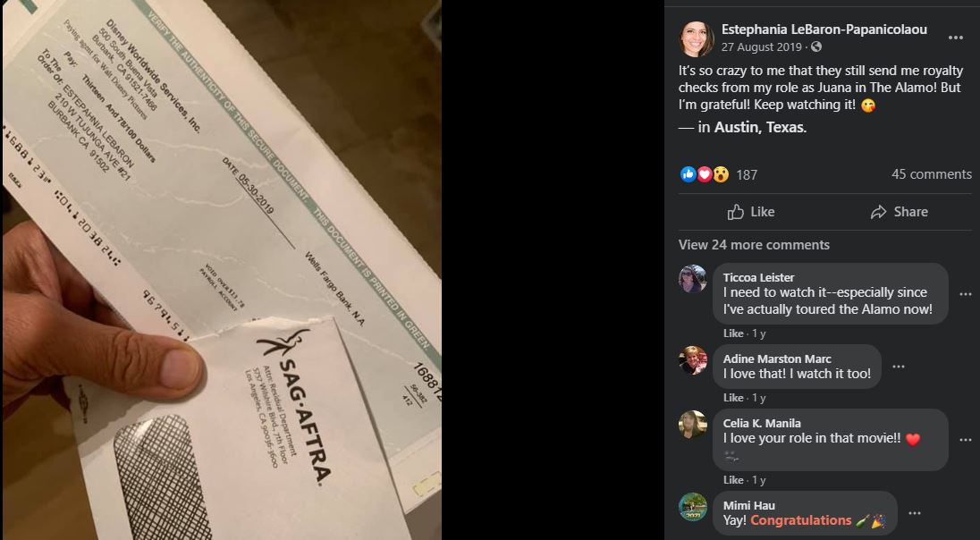Open Estephania's profile picture
980x540 pixels.
click(x=697, y=38)
